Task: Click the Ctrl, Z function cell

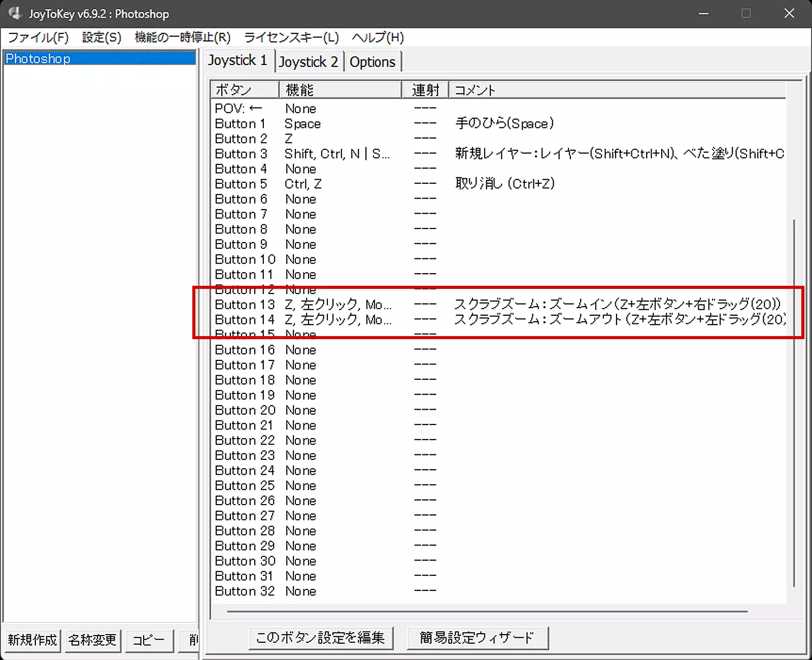Action: [303, 184]
